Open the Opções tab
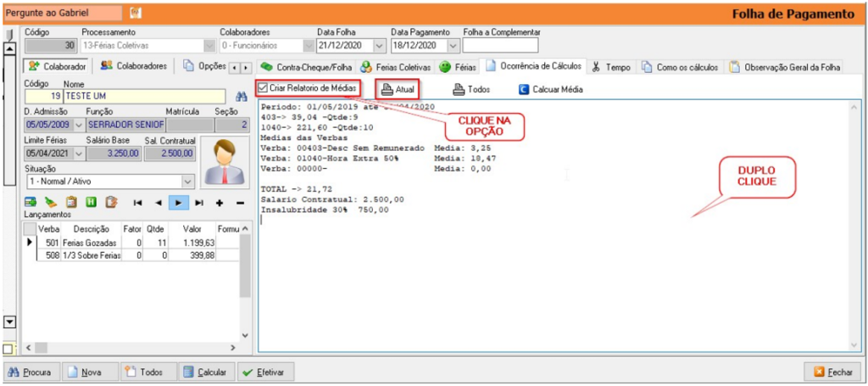This screenshot has height=386, width=868. point(205,66)
